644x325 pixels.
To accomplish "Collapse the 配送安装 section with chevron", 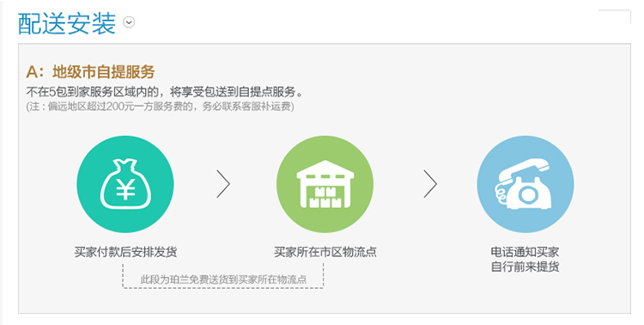I will pyautogui.click(x=129, y=22).
